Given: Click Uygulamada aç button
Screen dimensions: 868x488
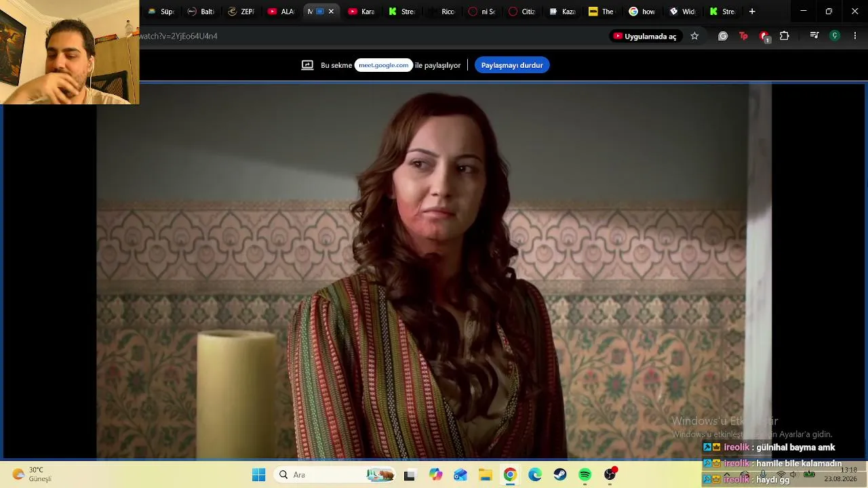Looking at the screenshot, I should click(x=645, y=36).
